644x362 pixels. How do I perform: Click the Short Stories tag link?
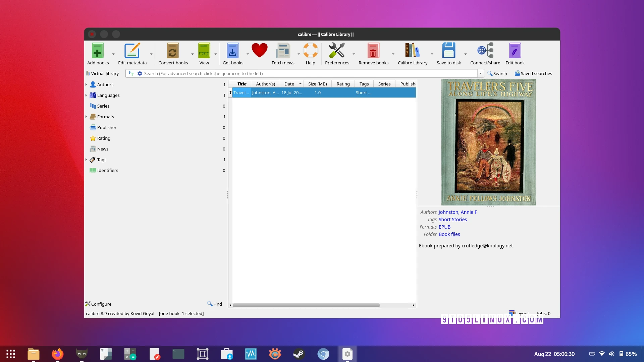click(452, 220)
